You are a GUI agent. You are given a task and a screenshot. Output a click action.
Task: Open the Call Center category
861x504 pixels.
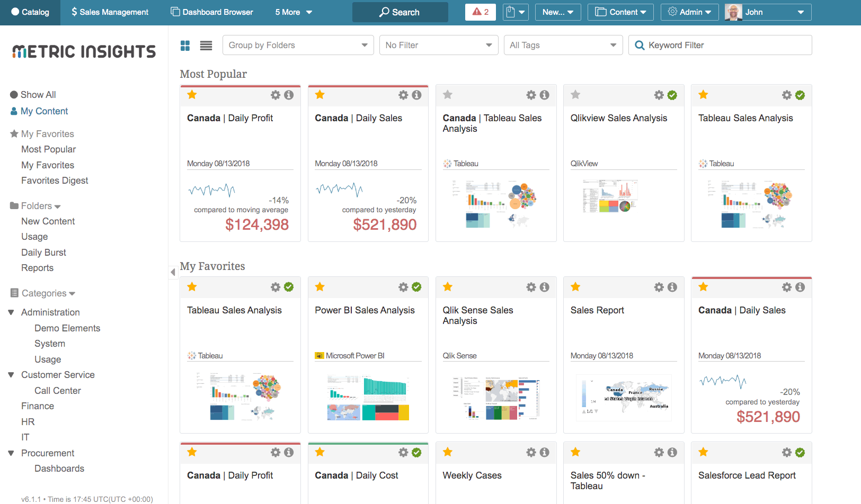click(x=58, y=391)
